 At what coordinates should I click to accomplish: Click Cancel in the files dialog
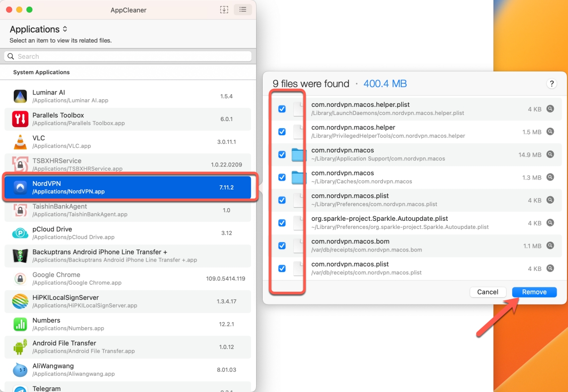[x=488, y=292]
